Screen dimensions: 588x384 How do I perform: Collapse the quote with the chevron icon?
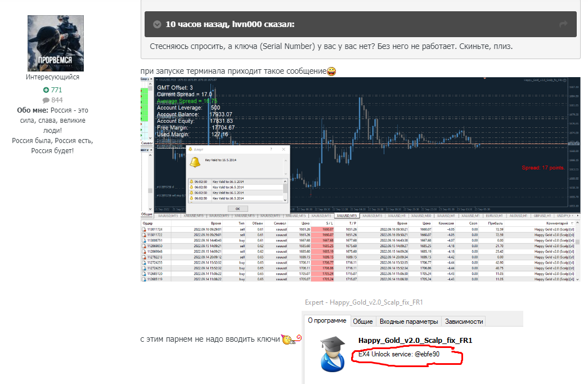tap(157, 24)
